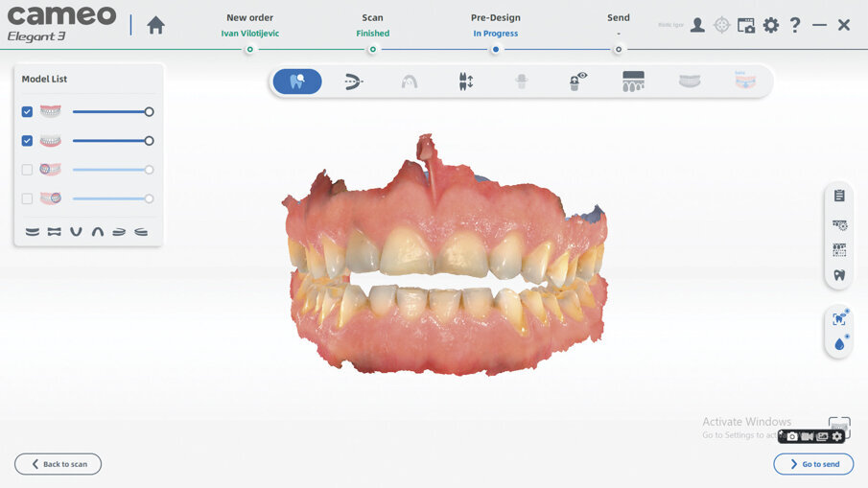The width and height of the screenshot is (868, 488).
Task: Click the home icon
Action: point(155,26)
